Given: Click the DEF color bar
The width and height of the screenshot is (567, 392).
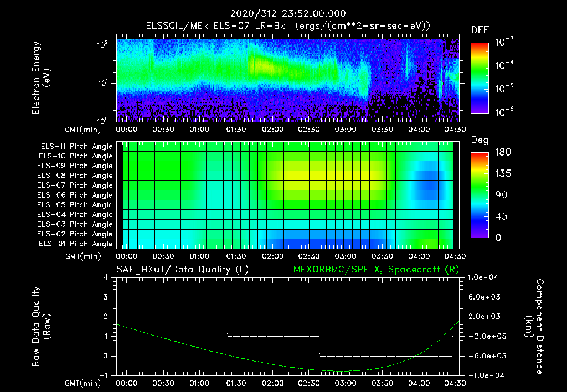Looking at the screenshot, I should 480,78.
